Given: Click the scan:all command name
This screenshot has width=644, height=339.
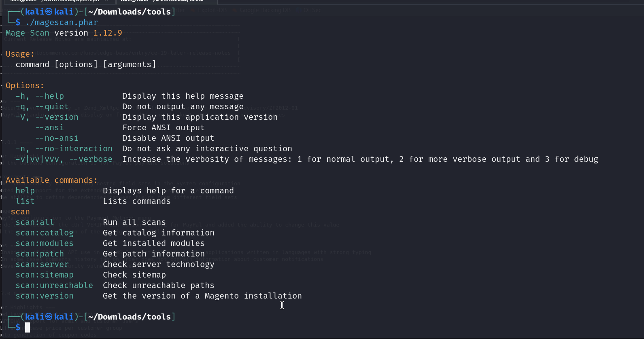Looking at the screenshot, I should 34,222.
